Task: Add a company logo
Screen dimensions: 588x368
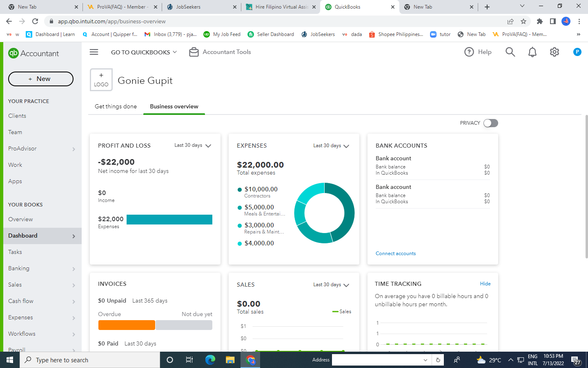Action: pos(101,80)
